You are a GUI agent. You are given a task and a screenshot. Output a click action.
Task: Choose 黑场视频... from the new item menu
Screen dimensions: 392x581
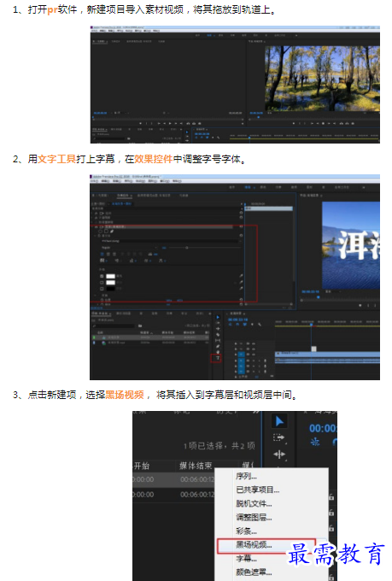(254, 545)
